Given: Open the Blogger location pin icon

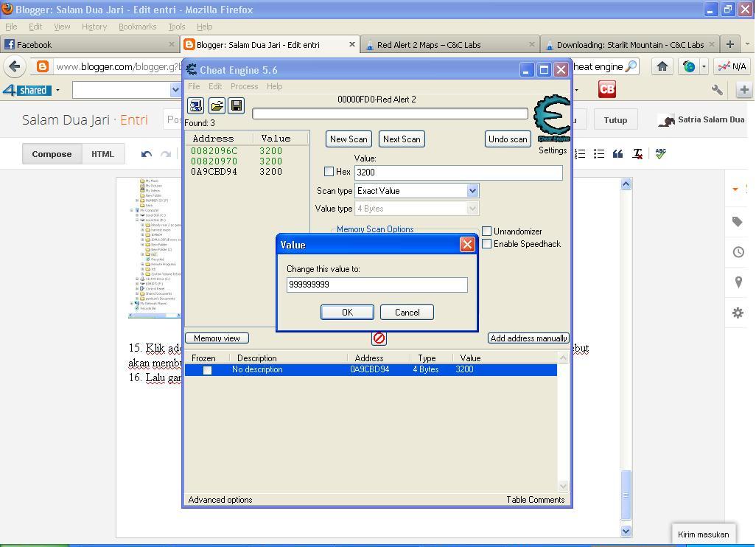Looking at the screenshot, I should pos(738,282).
